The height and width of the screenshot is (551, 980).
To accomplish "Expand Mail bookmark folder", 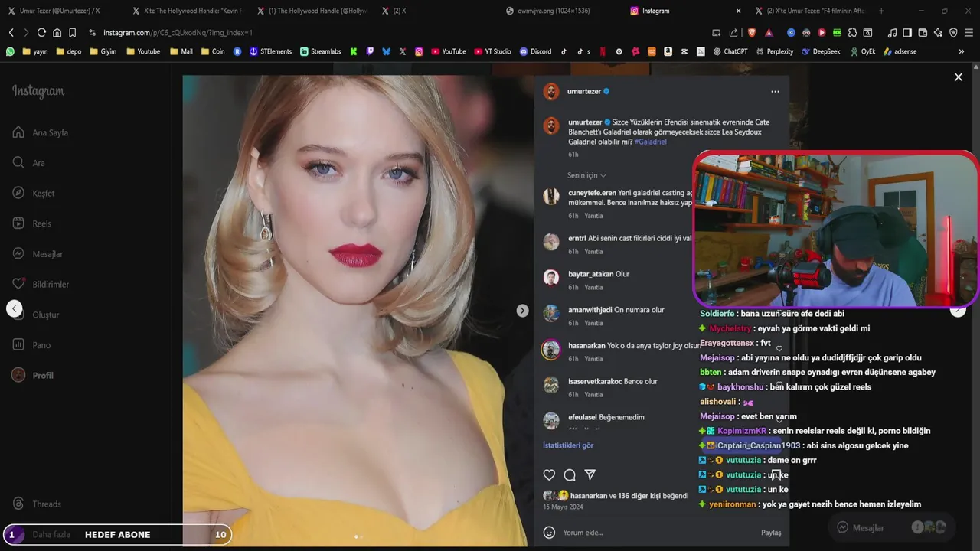I will tap(181, 51).
